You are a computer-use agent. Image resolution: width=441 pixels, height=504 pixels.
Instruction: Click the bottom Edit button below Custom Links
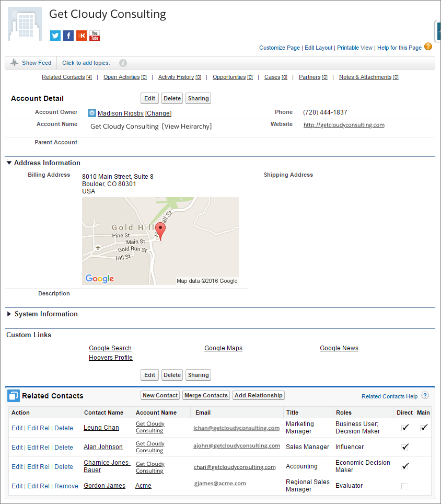pyautogui.click(x=149, y=375)
